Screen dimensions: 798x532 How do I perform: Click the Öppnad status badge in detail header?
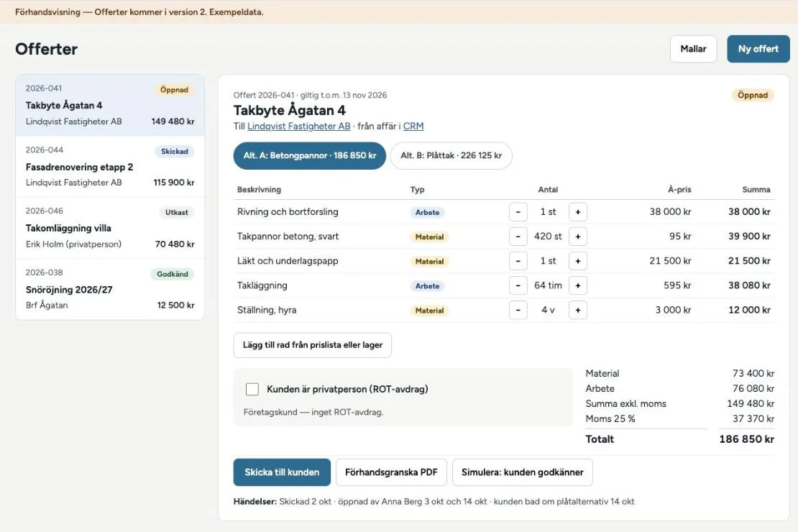[753, 95]
